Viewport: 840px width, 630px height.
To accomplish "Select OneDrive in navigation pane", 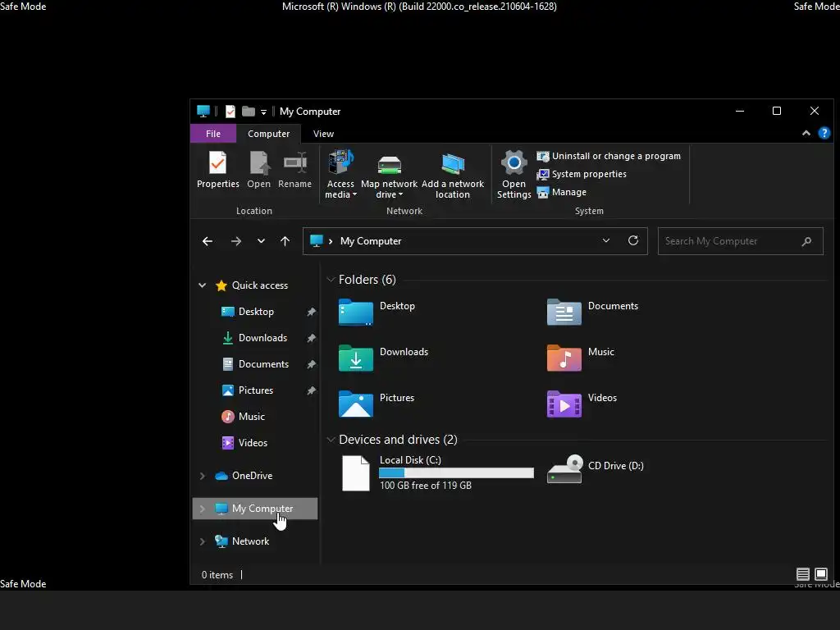I will pyautogui.click(x=252, y=475).
